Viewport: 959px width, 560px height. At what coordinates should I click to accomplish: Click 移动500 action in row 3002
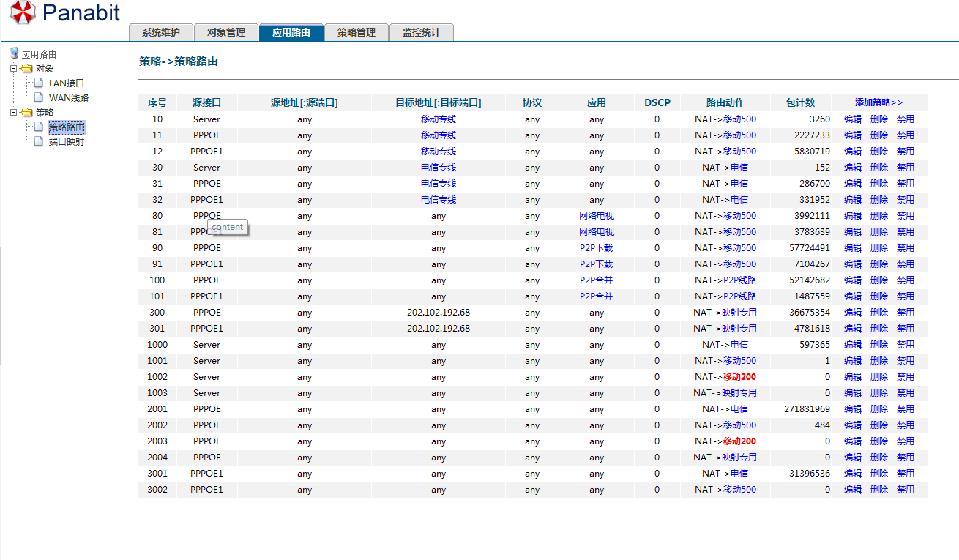click(739, 490)
